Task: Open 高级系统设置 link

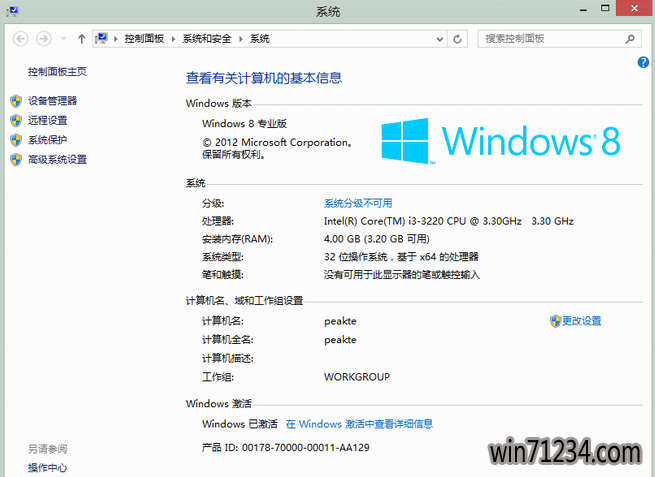Action: point(57,160)
